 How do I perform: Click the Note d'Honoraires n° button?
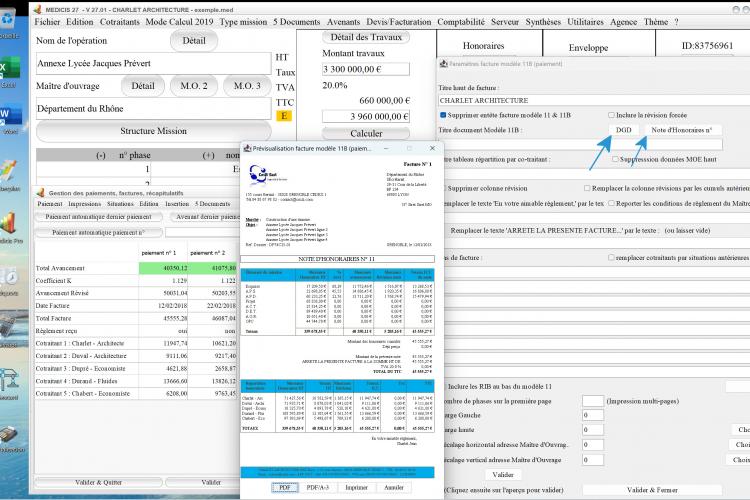(682, 130)
